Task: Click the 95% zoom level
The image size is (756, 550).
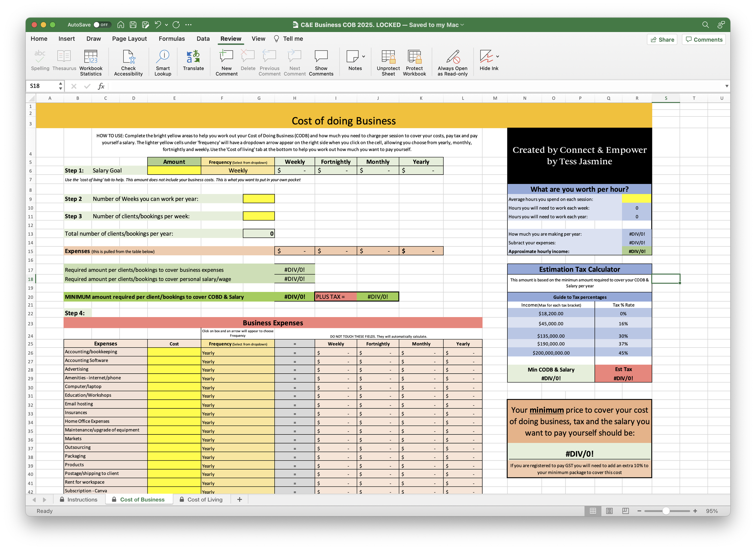Action: coord(712,511)
